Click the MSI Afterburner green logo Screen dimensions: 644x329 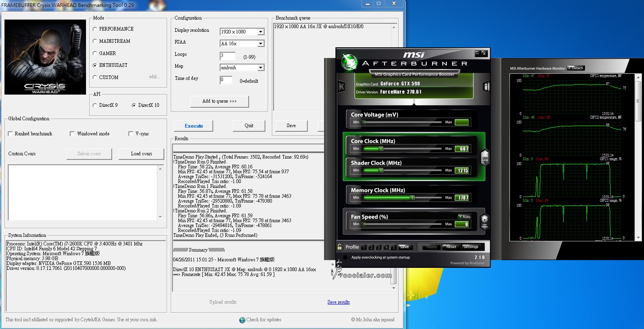click(349, 62)
